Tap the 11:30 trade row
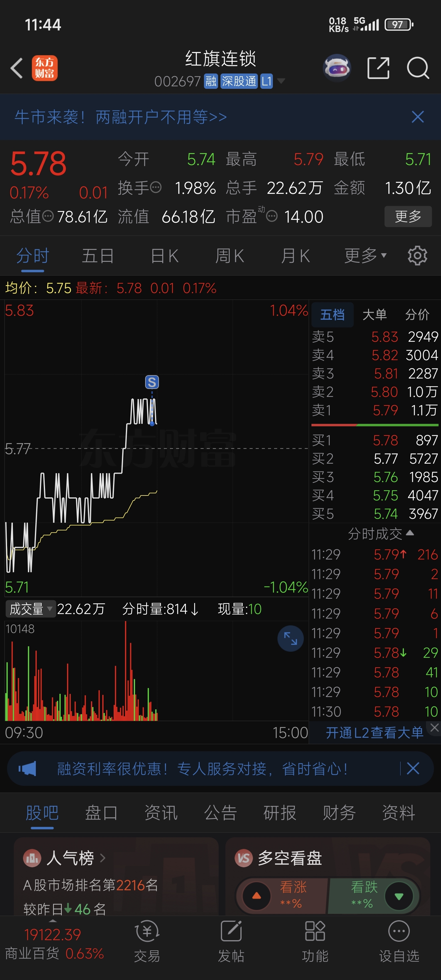The height and width of the screenshot is (980, 441). pyautogui.click(x=375, y=711)
